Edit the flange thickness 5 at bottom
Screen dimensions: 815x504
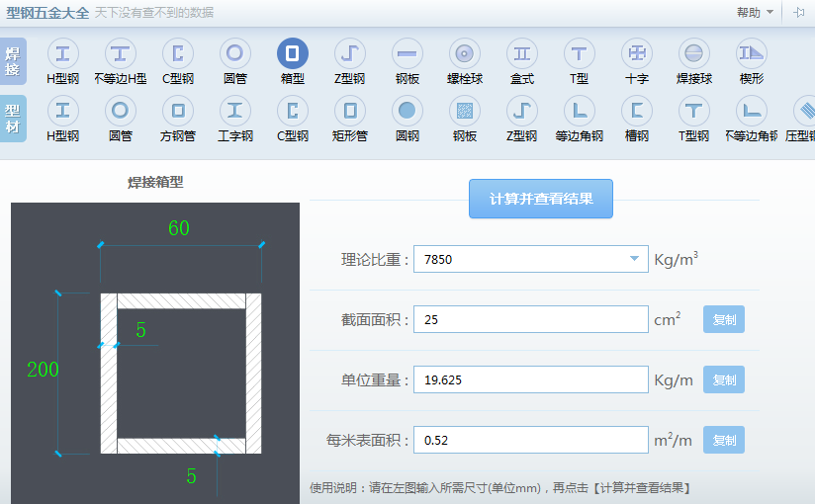coord(191,476)
